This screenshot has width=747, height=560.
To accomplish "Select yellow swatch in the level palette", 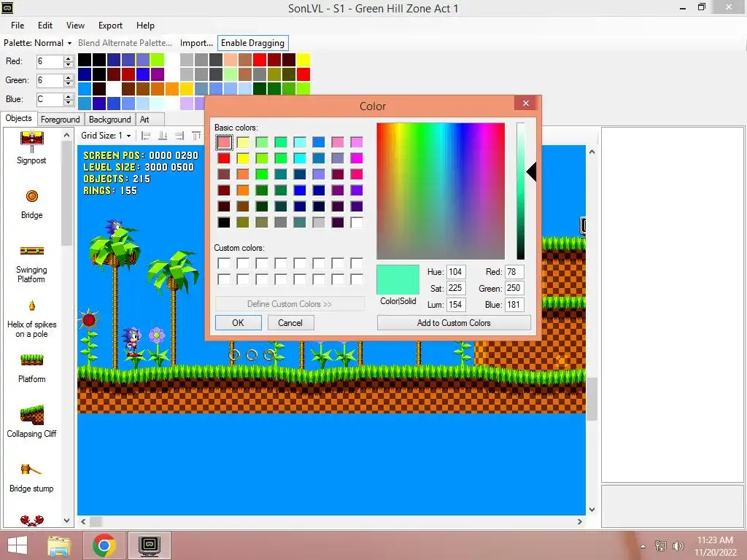I will tap(303, 60).
